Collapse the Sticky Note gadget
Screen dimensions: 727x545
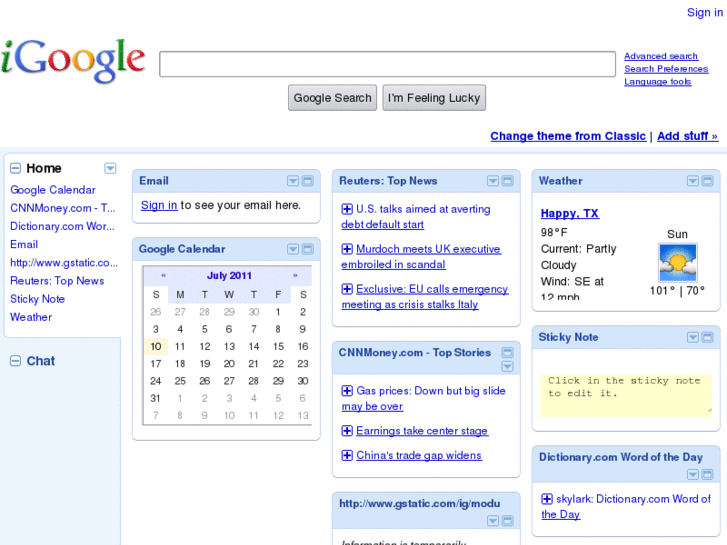[x=708, y=337]
